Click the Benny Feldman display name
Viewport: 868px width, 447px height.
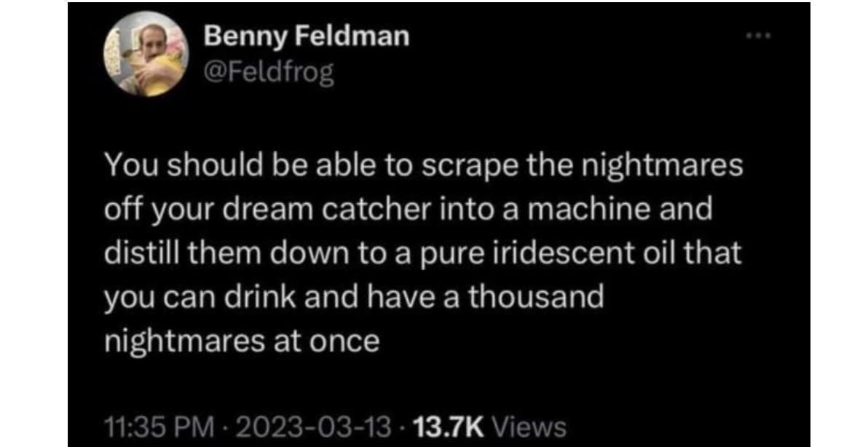coord(306,36)
